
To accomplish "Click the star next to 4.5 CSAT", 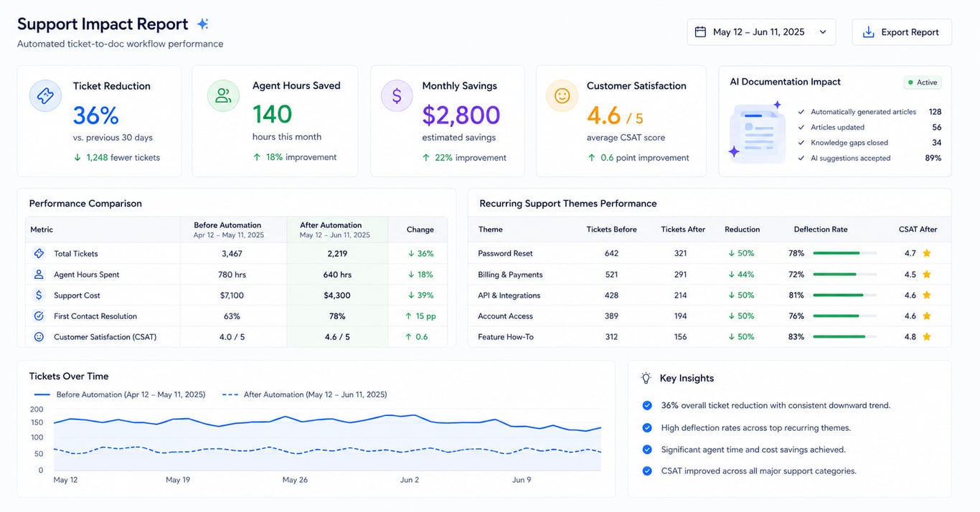I will click(927, 275).
